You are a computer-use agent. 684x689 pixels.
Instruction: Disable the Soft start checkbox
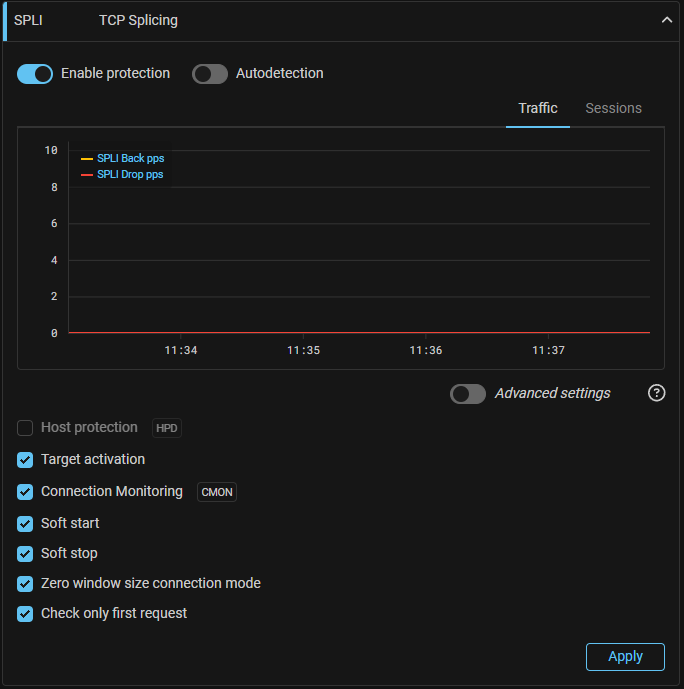pyautogui.click(x=25, y=523)
